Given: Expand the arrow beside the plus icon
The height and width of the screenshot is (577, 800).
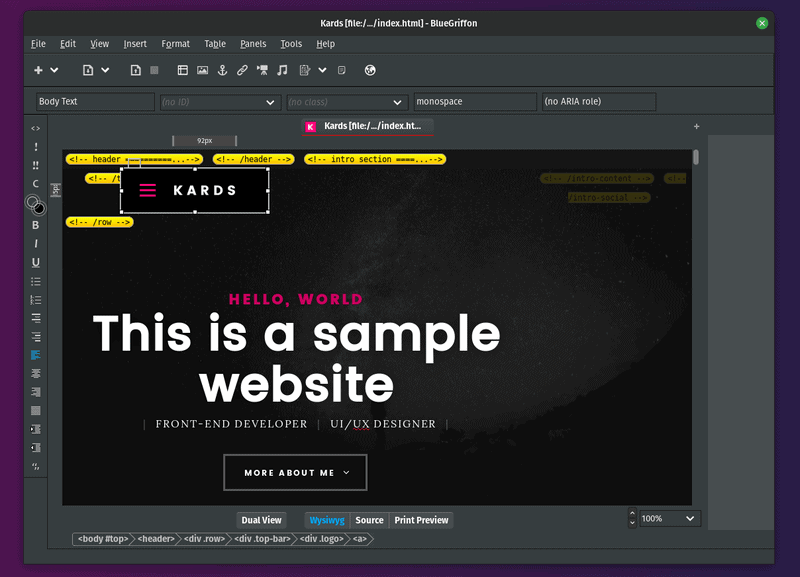Looking at the screenshot, I should pos(54,70).
